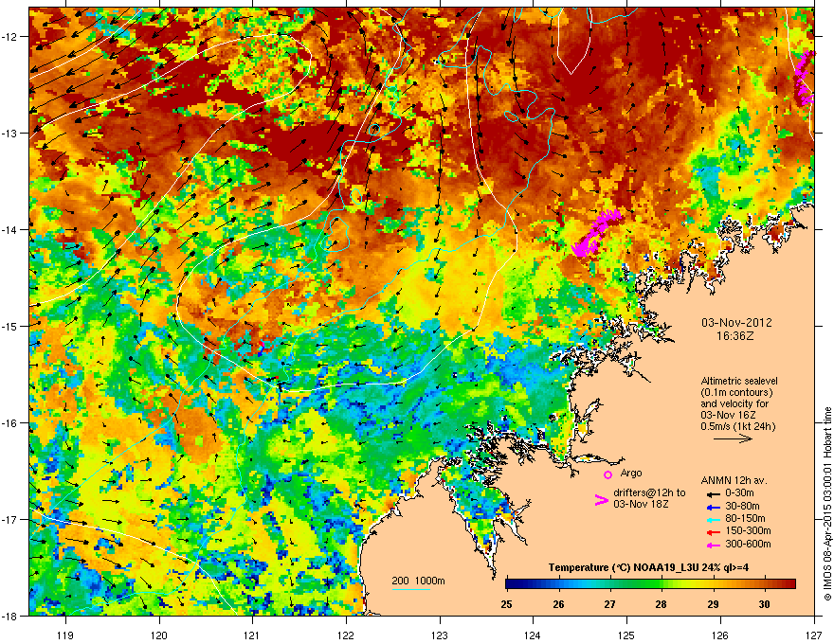Click the magenta drifter track near 124.5, -14
The height and width of the screenshot is (644, 834).
point(597,233)
